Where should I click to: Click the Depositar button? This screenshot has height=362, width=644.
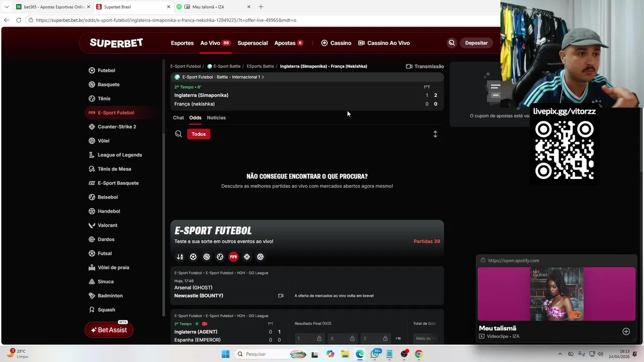click(476, 43)
